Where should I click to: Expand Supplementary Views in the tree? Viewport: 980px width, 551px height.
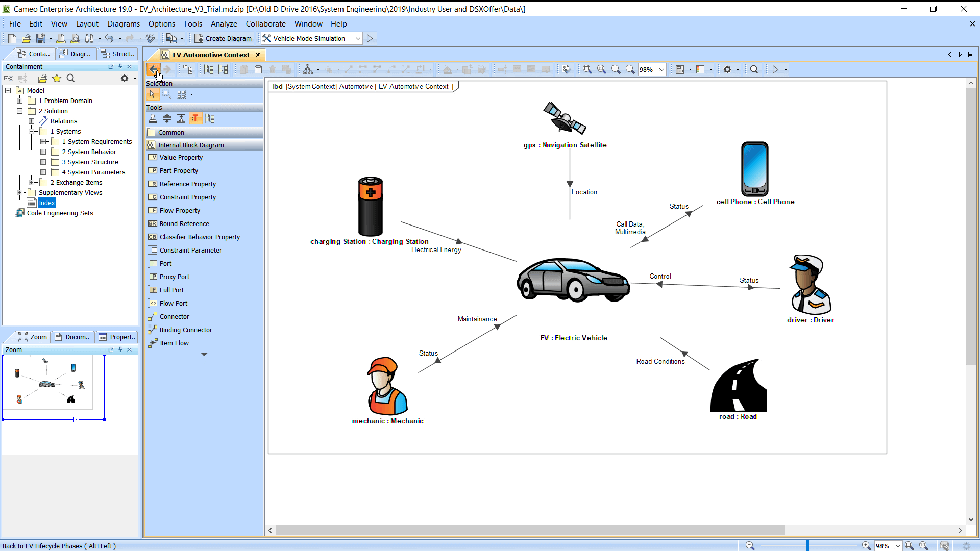point(20,192)
